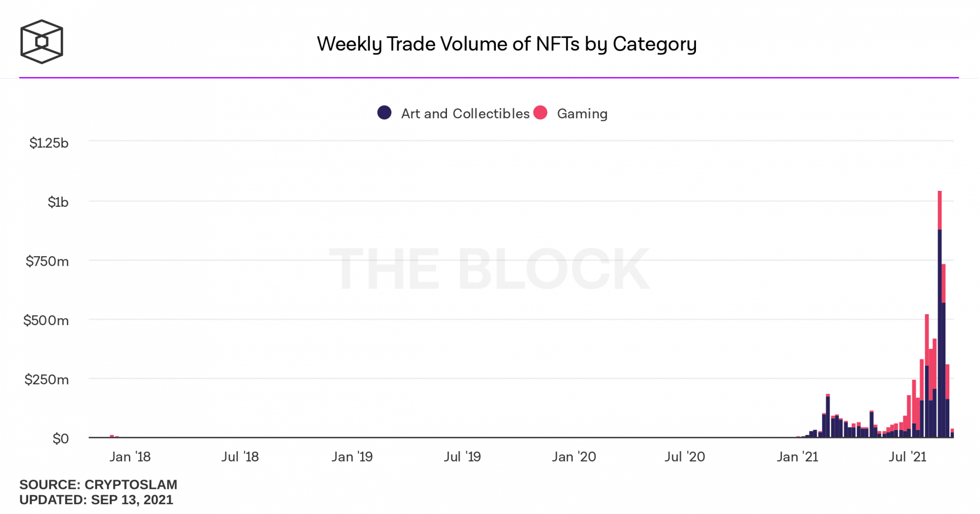The height and width of the screenshot is (514, 980).
Task: Select the $1b y-axis label
Action: pyautogui.click(x=58, y=202)
